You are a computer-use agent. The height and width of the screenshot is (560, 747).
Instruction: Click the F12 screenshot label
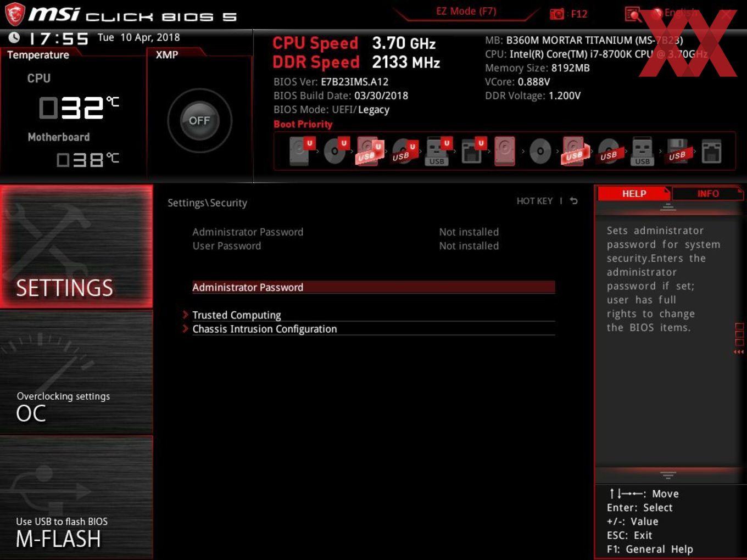point(579,14)
